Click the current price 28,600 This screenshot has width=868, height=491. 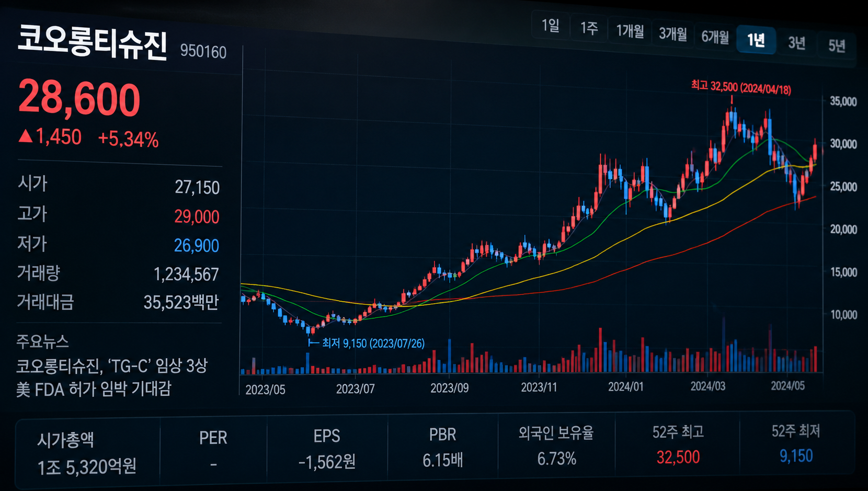coord(79,98)
